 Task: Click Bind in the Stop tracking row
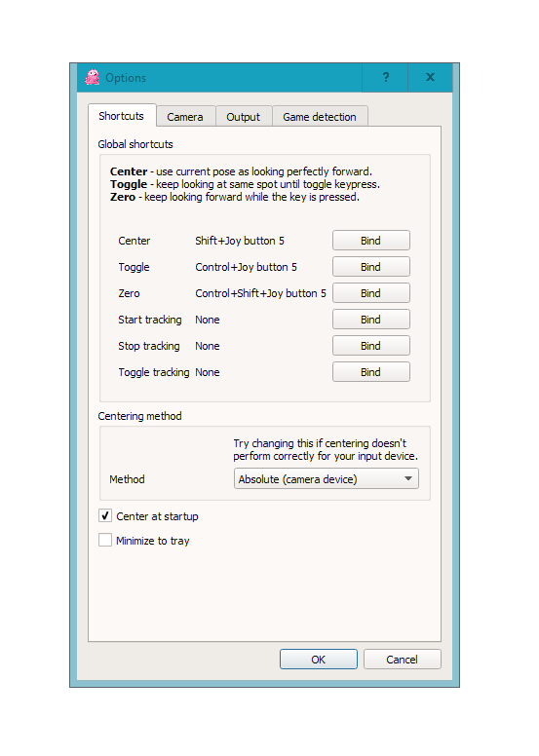click(371, 346)
